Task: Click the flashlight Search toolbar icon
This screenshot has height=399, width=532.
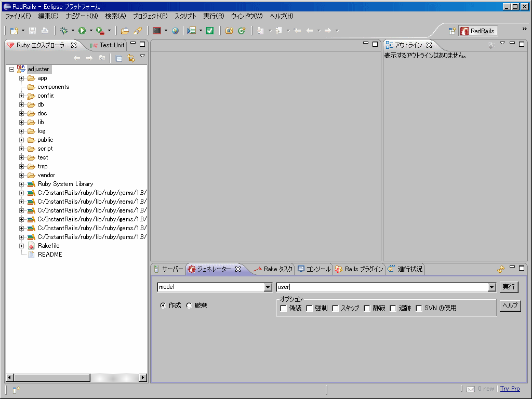Action: pyautogui.click(x=138, y=31)
